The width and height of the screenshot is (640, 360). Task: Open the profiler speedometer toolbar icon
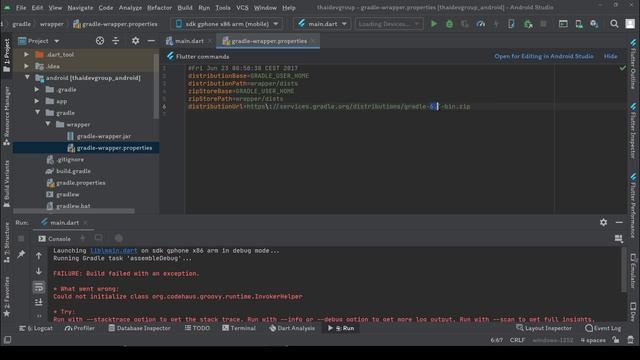coord(480,24)
